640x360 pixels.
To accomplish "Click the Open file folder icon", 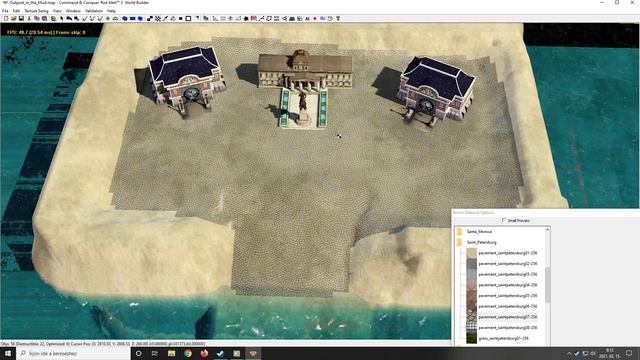I will (13, 18).
